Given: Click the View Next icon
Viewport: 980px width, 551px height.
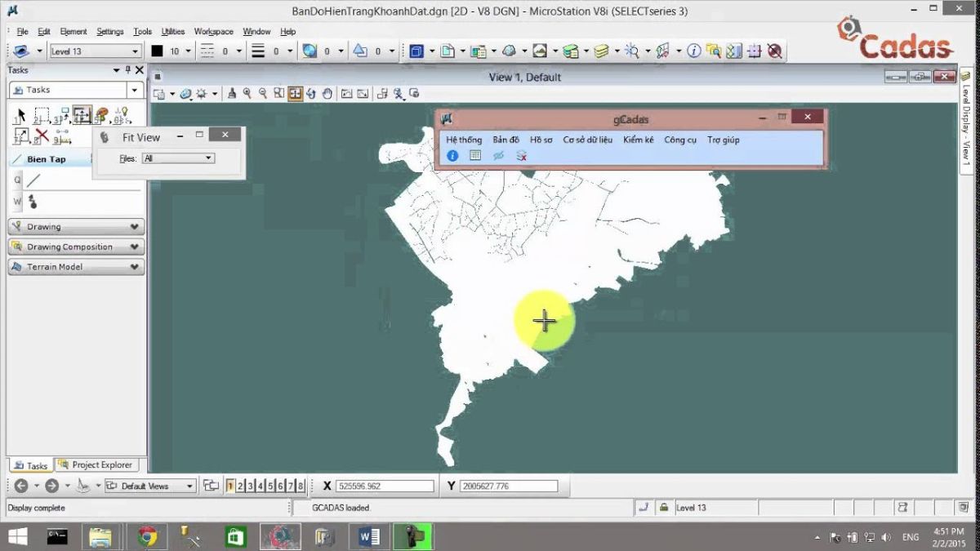Looking at the screenshot, I should click(363, 93).
